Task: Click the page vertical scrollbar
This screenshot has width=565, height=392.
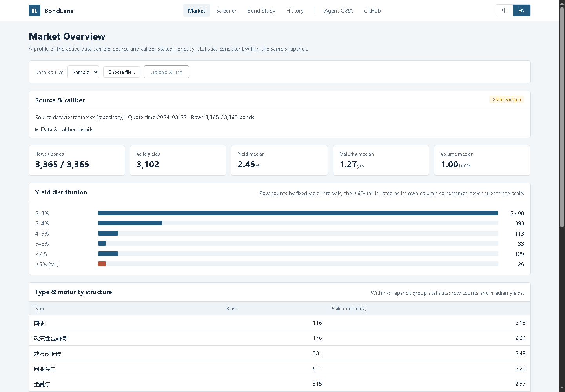Action: point(562,118)
